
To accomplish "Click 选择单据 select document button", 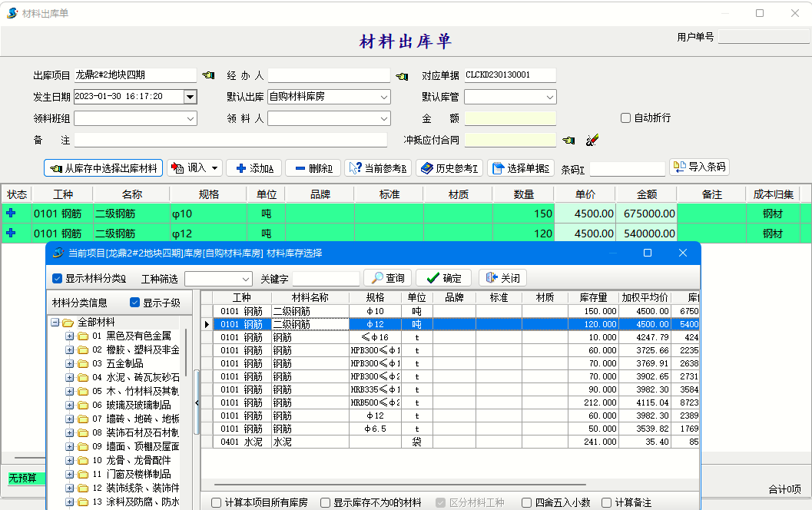I will click(520, 168).
